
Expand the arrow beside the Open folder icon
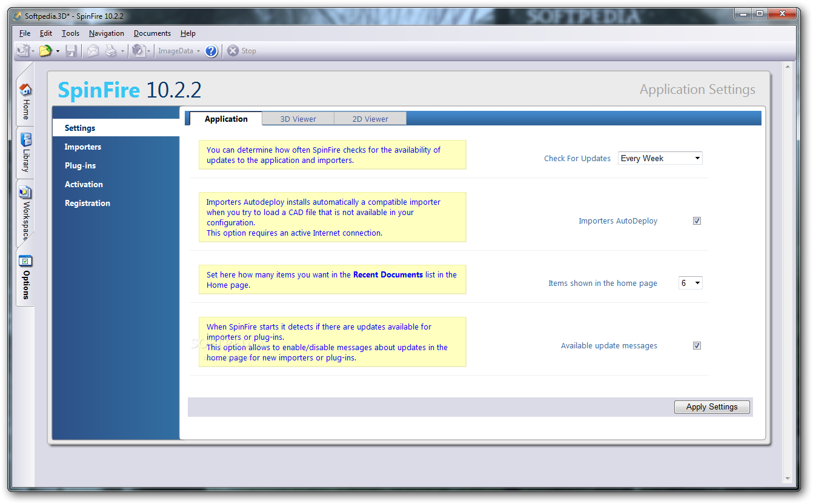point(58,51)
